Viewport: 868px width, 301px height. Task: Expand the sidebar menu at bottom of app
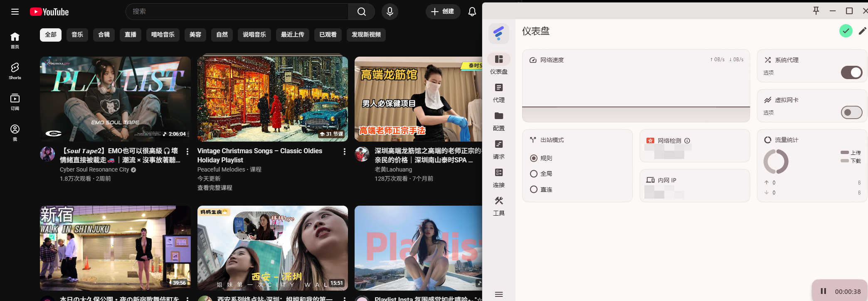point(499,294)
